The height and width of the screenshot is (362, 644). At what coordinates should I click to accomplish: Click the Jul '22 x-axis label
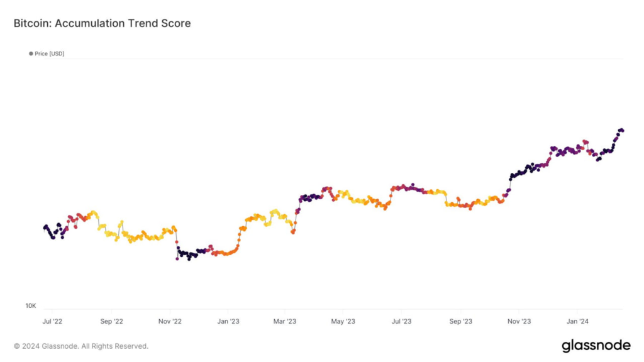(x=52, y=322)
